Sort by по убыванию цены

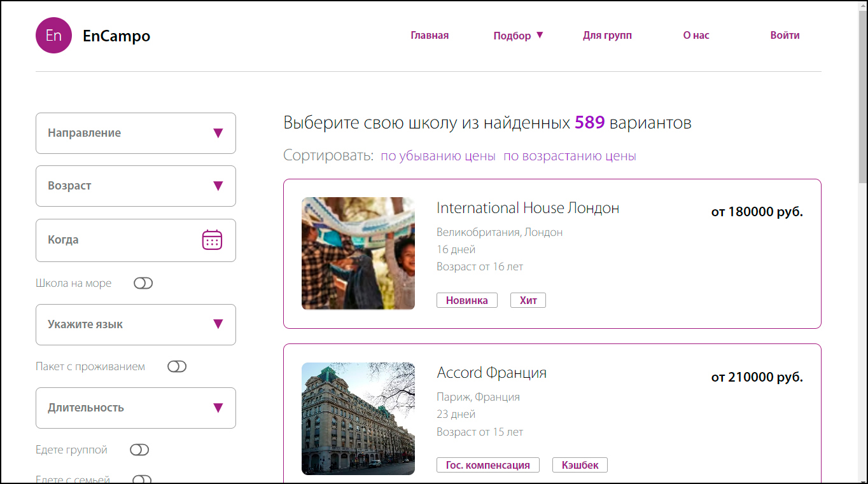[438, 156]
